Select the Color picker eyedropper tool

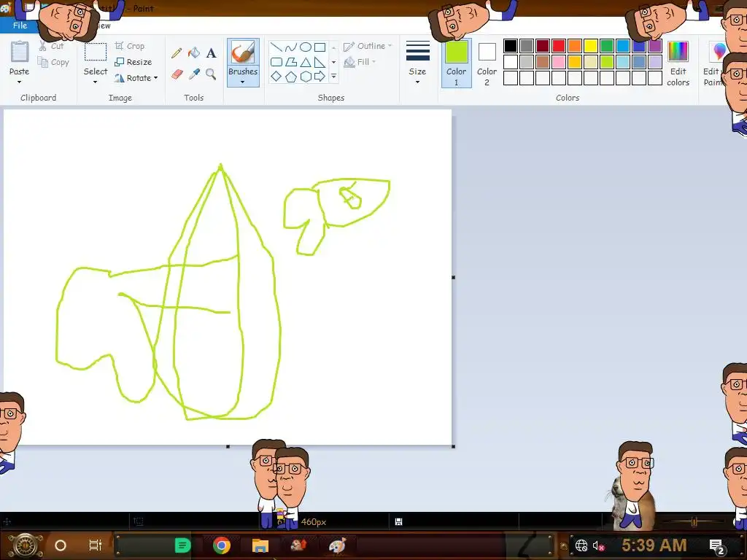coord(194,74)
